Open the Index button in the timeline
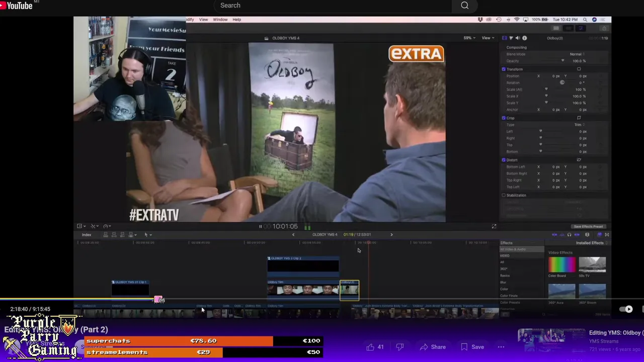644x362 pixels. click(x=87, y=235)
